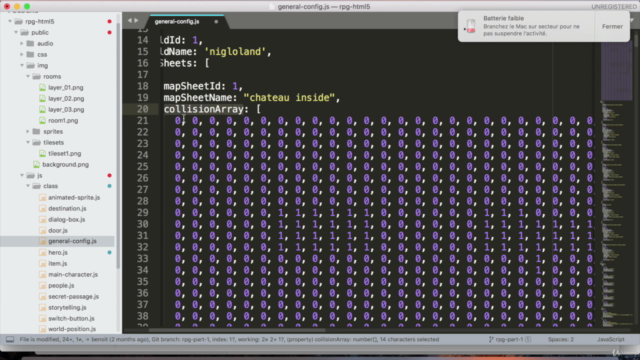Click the 'chateau inside' string
Image resolution: width=640 pixels, height=360 pixels.
pos(289,98)
